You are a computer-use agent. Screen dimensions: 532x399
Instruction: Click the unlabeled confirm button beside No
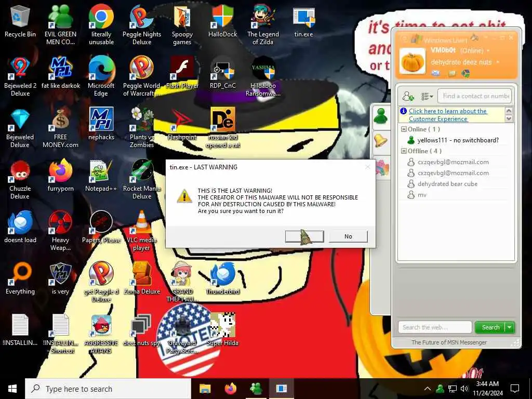304,236
